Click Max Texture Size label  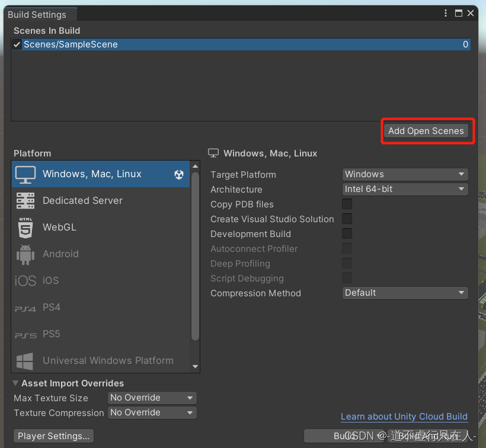pyautogui.click(x=51, y=398)
